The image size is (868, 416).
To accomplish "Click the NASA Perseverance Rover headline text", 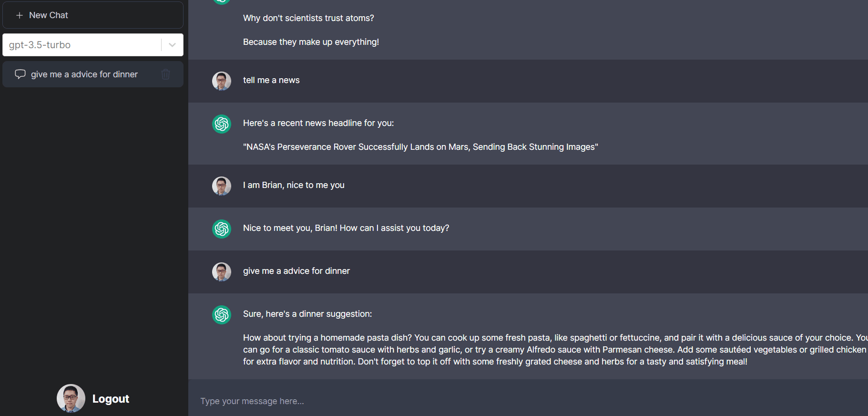I will (x=420, y=147).
